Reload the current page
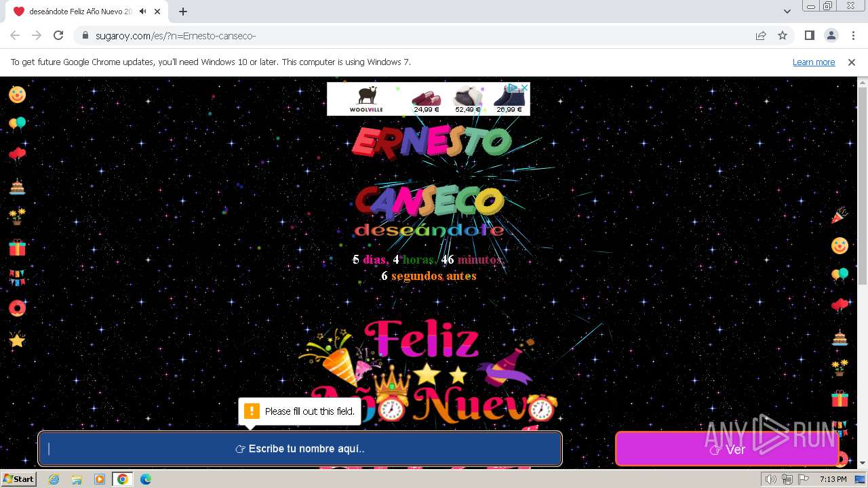868x488 pixels. click(x=58, y=35)
